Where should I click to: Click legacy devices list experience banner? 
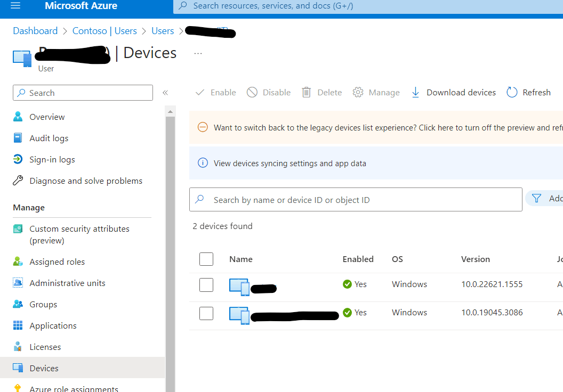[376, 128]
